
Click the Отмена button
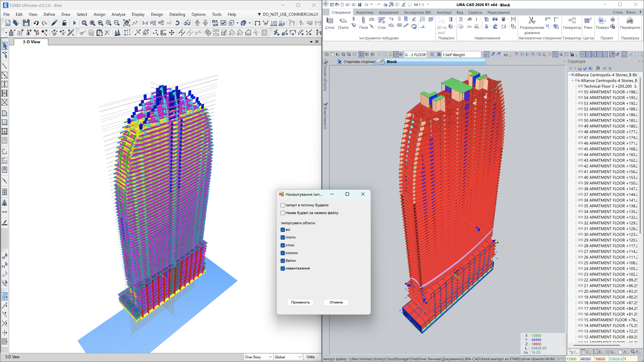click(x=336, y=302)
